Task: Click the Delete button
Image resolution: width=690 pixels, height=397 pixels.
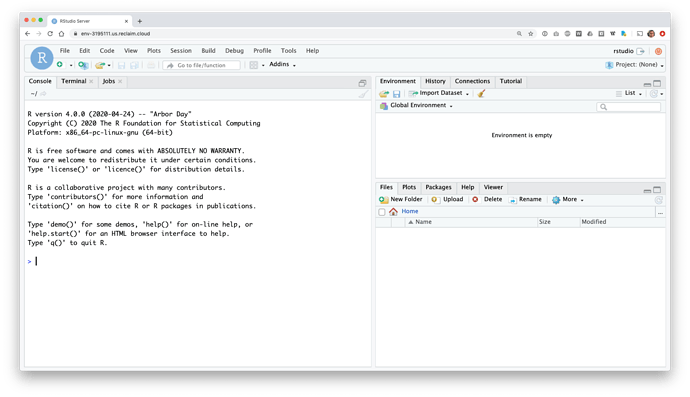Action: click(487, 199)
